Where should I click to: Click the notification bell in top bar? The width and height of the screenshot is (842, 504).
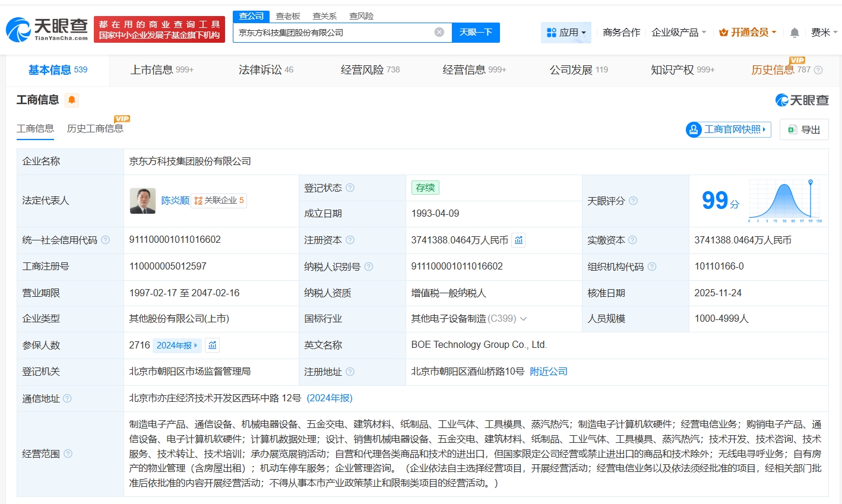coord(794,33)
